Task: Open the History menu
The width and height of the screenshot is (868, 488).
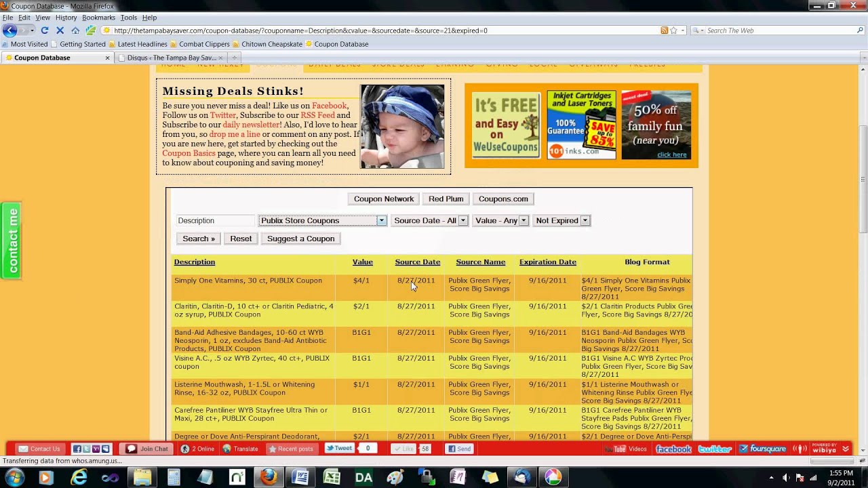Action: tap(66, 18)
